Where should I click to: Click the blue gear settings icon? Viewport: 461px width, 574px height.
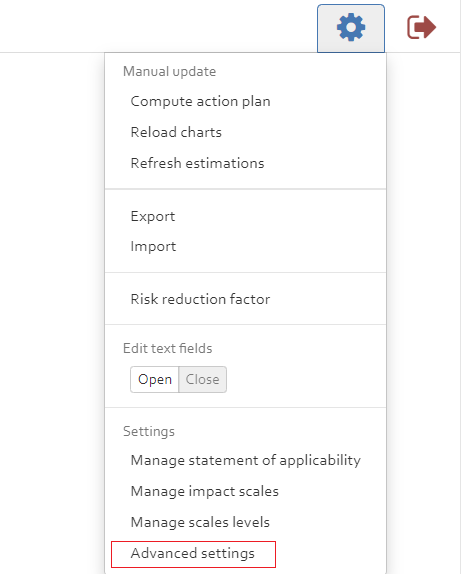351,27
